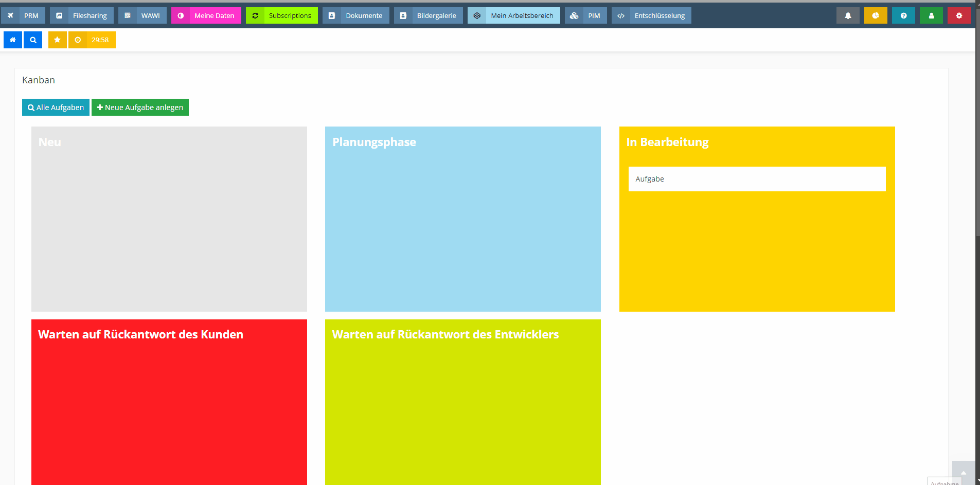Open the Aufgabe card in In Bearbeitung
Viewport: 980px width, 485px height.
point(757,179)
